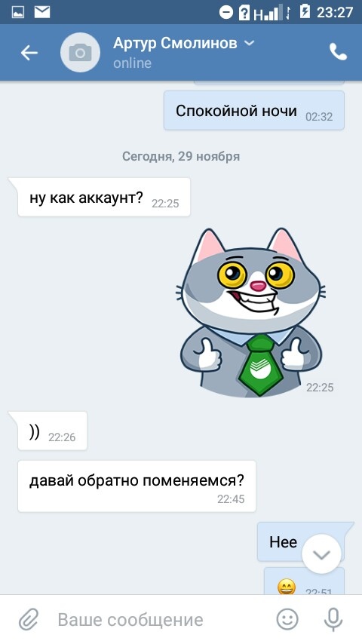Open the cat thumbs-up sticker
Screen dimensions: 362x644
[250, 312]
